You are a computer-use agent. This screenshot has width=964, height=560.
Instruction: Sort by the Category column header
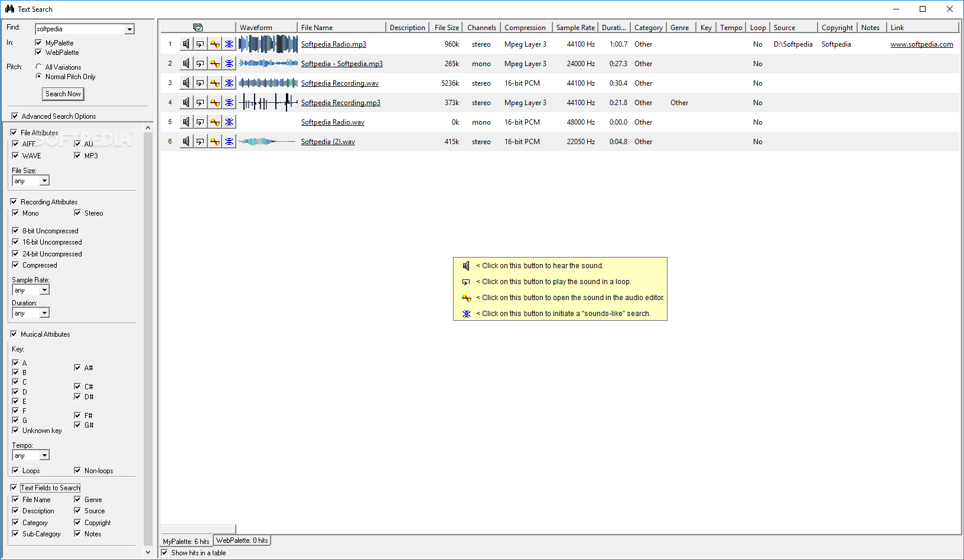click(649, 27)
